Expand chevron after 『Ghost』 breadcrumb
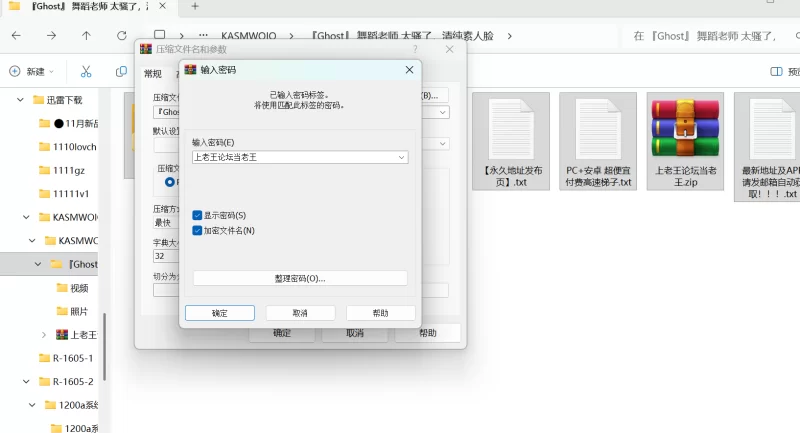This screenshot has width=800, height=433. coord(509,36)
